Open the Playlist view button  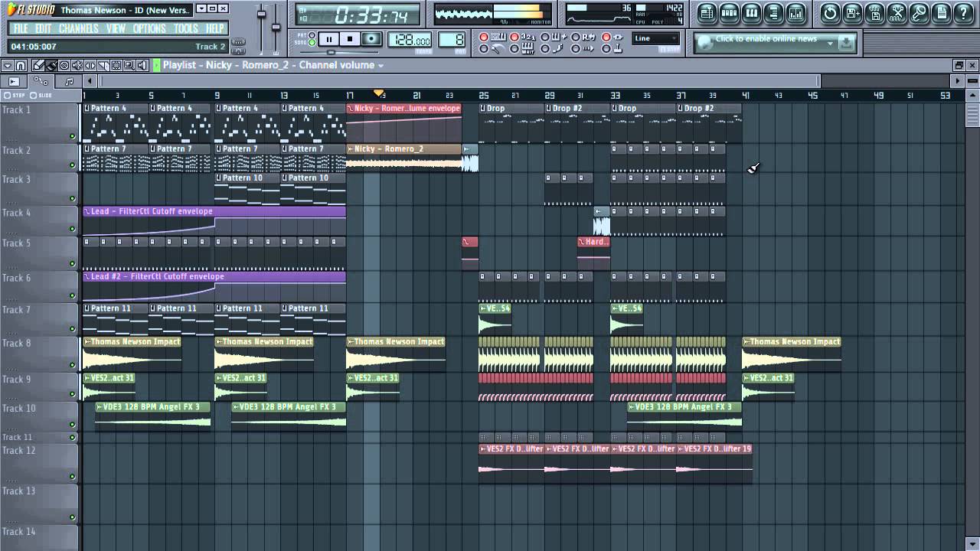[707, 13]
